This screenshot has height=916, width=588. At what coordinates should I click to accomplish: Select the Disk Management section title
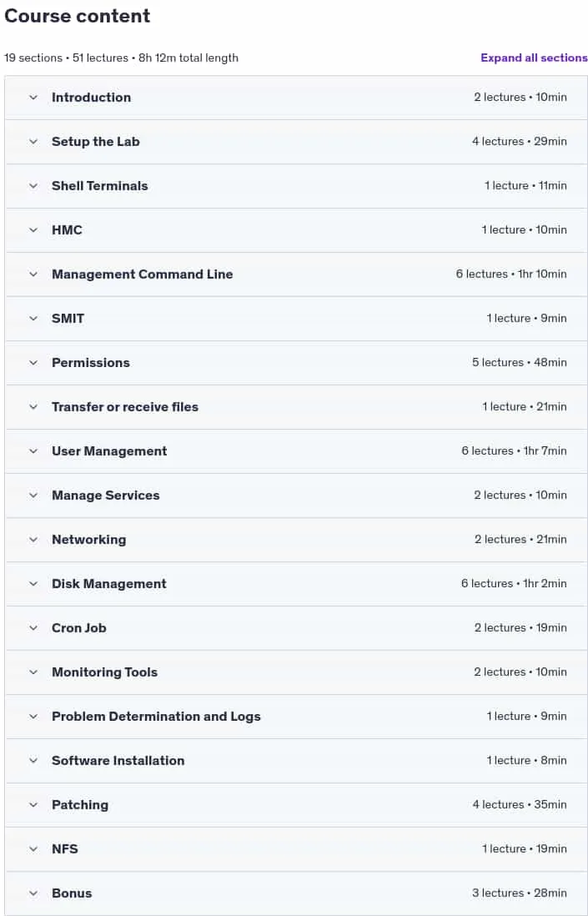[109, 584]
